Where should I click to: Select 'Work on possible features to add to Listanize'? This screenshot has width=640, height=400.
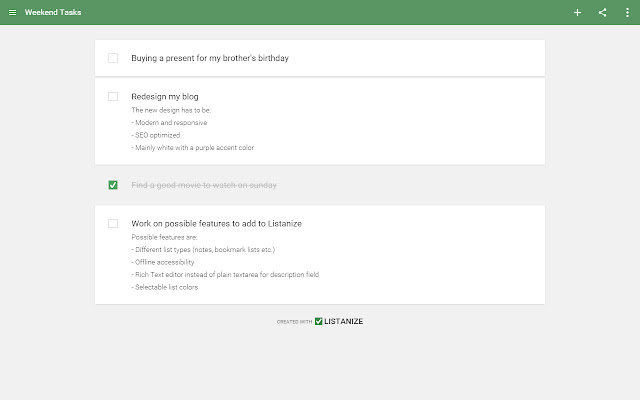coord(216,224)
